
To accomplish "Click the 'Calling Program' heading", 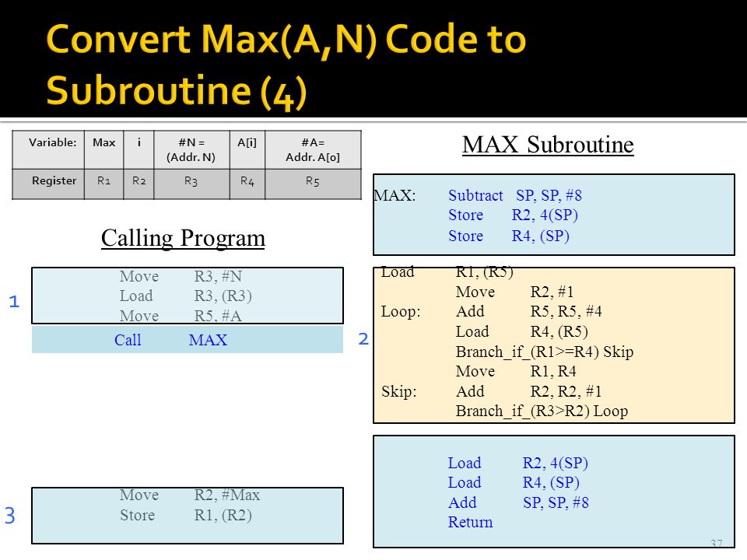I will point(183,238).
